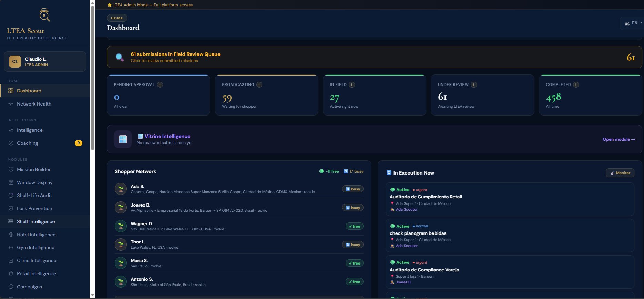Open the Completed 458 stat card
The width and height of the screenshot is (644, 299).
[590, 95]
